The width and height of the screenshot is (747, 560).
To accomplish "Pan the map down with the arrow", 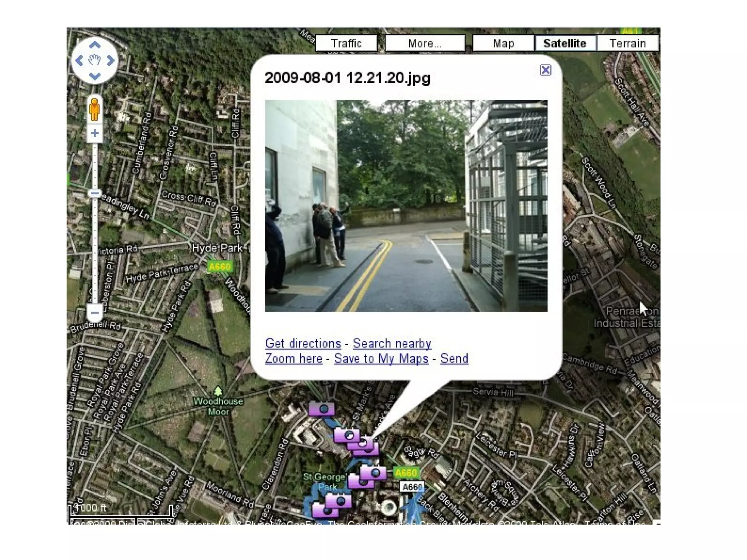I will coord(95,76).
